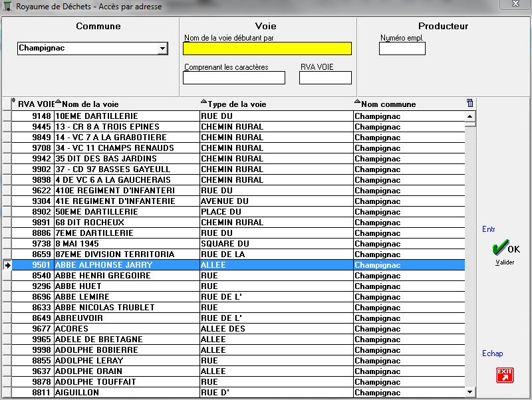This screenshot has height=400, width=532.
Task: Focus the Comprenant les caractères field
Action: (x=233, y=78)
